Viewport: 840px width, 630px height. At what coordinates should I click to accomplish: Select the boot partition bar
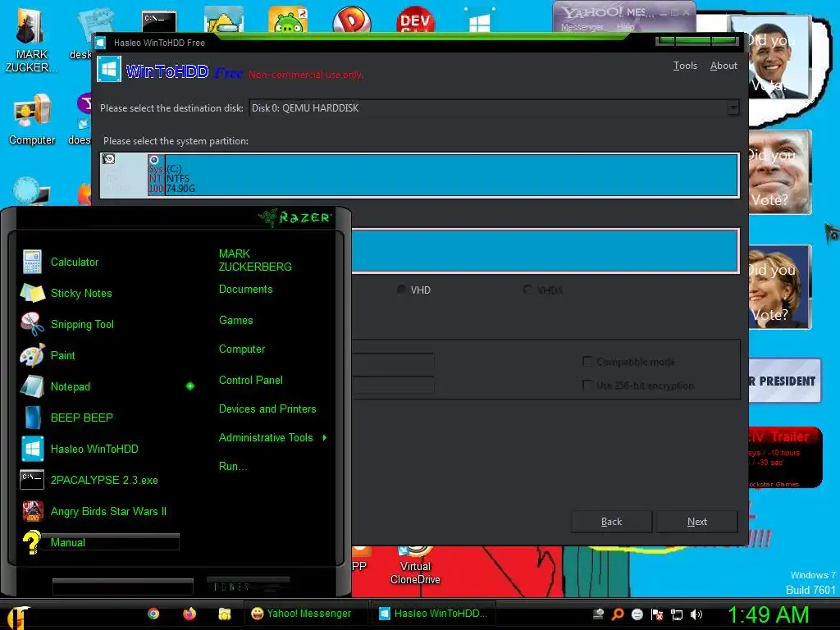(545, 251)
